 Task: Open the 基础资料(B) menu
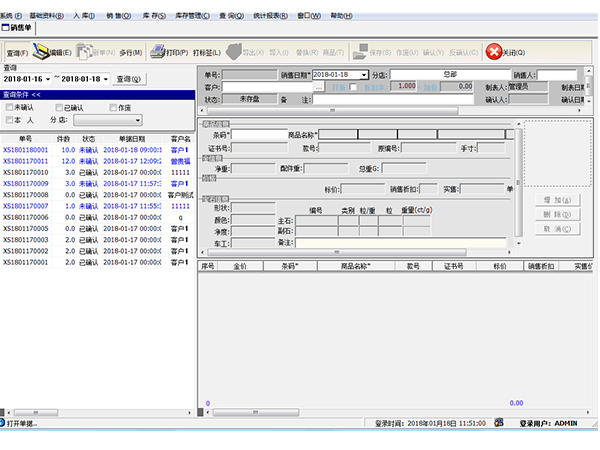[x=47, y=16]
